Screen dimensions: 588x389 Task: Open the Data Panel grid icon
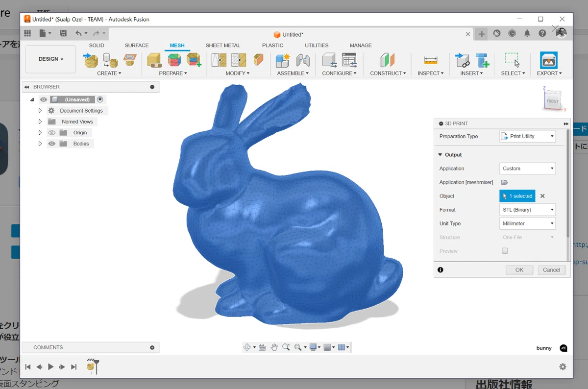pyautogui.click(x=28, y=33)
